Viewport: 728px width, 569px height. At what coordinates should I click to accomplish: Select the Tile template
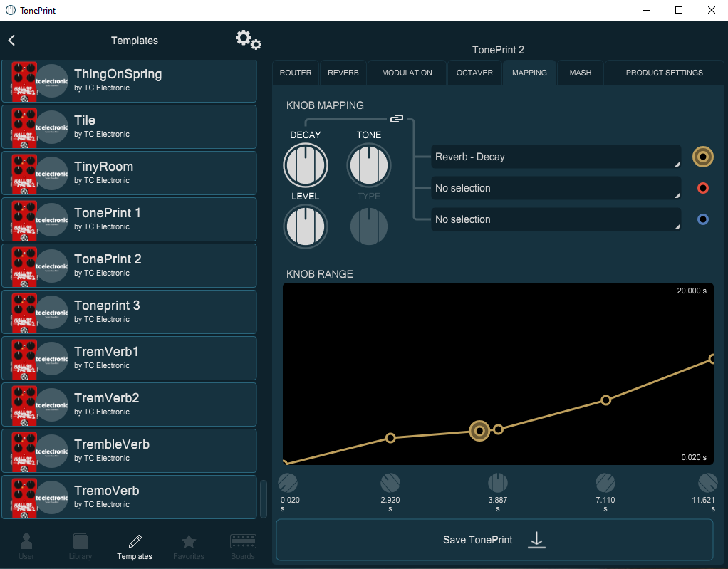click(x=129, y=127)
